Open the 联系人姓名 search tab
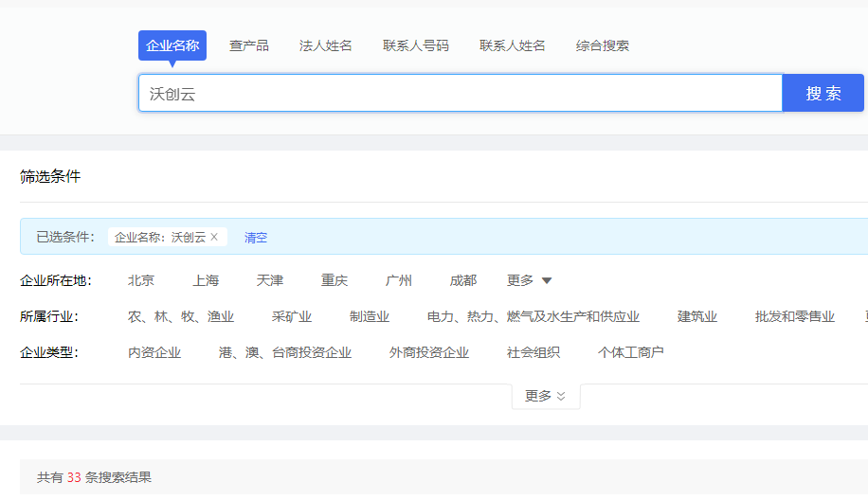The height and width of the screenshot is (500, 868). (512, 45)
